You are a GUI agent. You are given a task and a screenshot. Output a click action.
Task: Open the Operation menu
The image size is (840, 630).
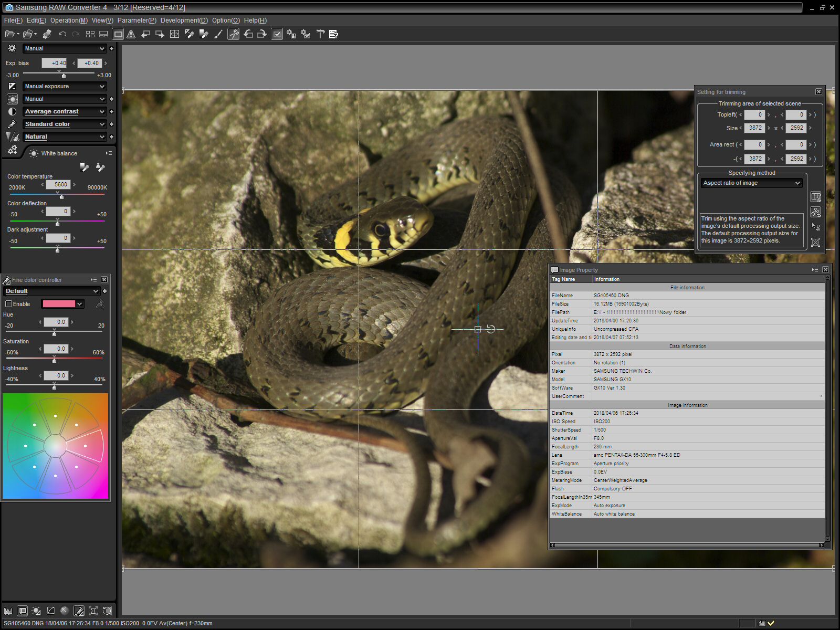[x=69, y=20]
